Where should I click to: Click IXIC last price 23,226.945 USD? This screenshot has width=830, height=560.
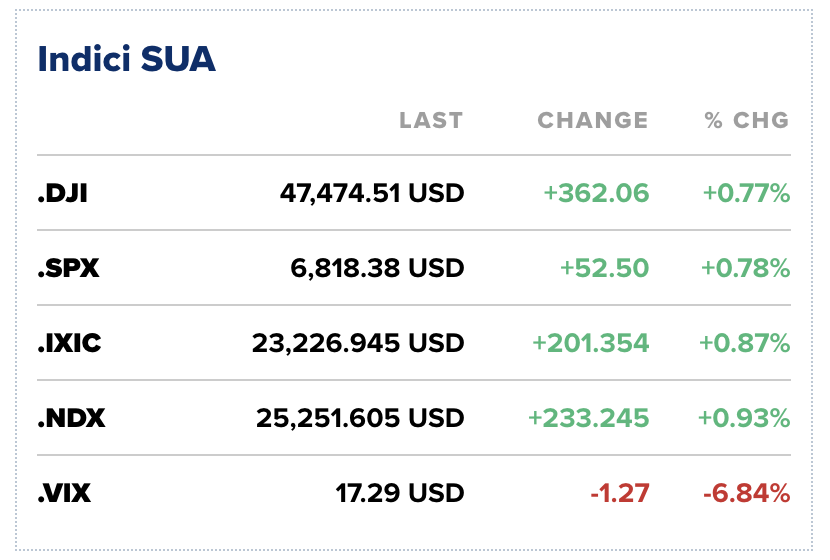pos(358,343)
